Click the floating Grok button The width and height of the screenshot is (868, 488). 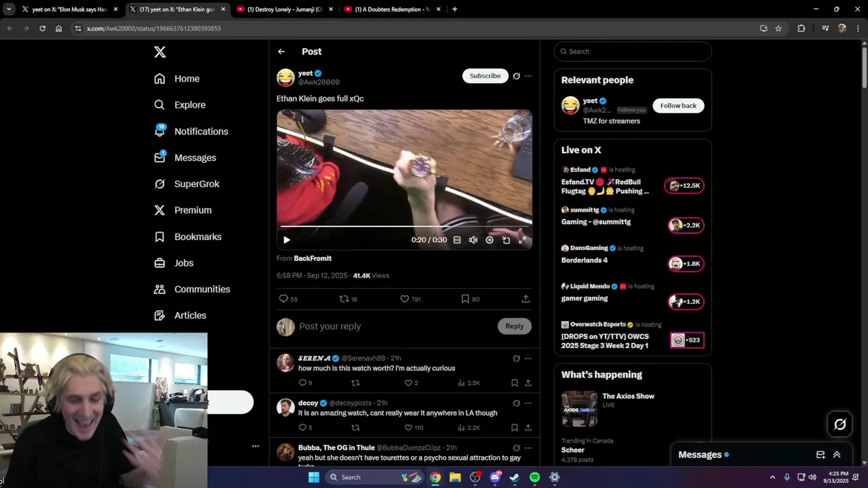coord(840,424)
